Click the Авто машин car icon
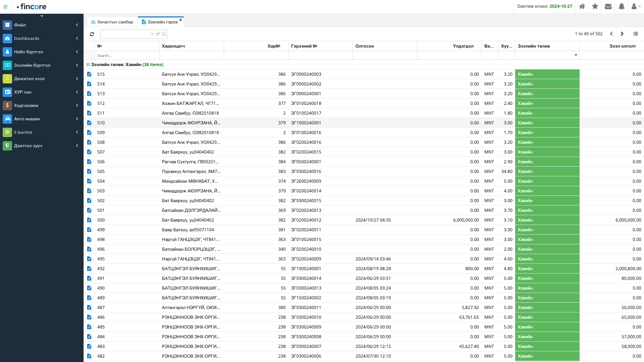644x362 pixels. click(7, 119)
